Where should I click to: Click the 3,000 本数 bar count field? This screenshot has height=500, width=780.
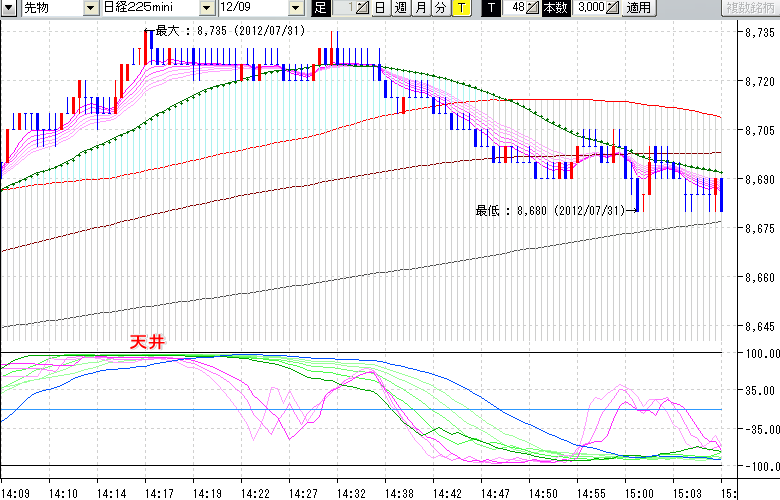coord(590,7)
